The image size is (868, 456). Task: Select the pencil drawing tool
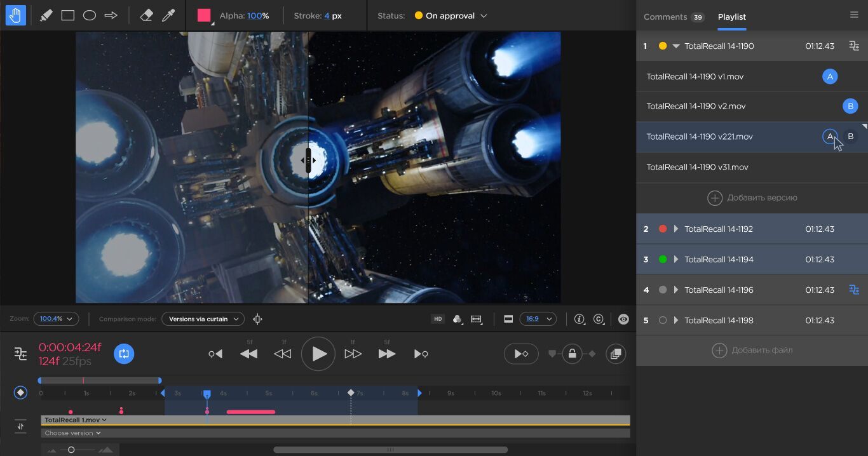tap(46, 16)
